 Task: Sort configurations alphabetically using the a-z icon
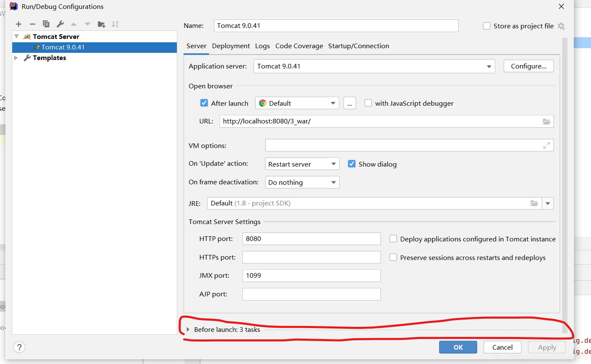pyautogui.click(x=115, y=24)
